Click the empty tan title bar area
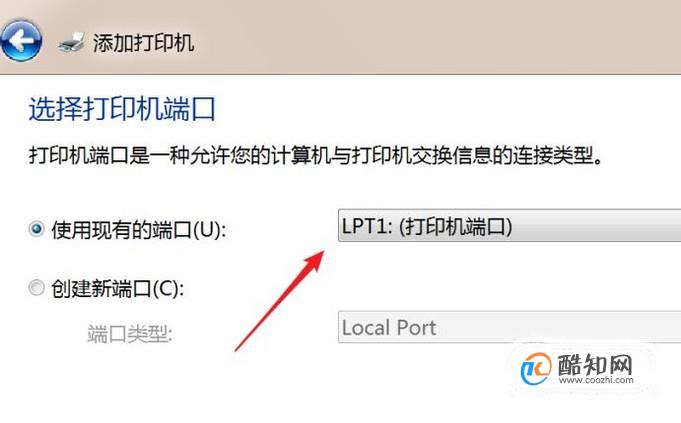681x423 pixels. point(434,37)
